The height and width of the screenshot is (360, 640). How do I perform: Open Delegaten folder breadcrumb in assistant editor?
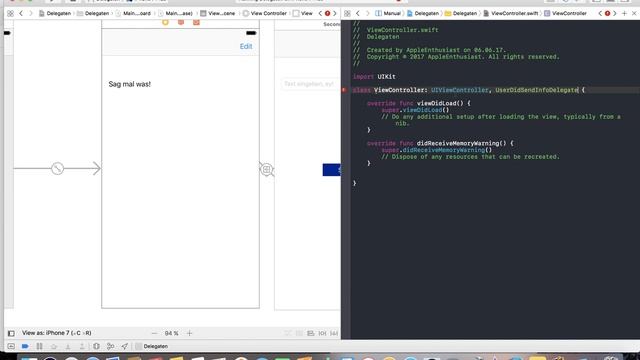click(x=460, y=13)
